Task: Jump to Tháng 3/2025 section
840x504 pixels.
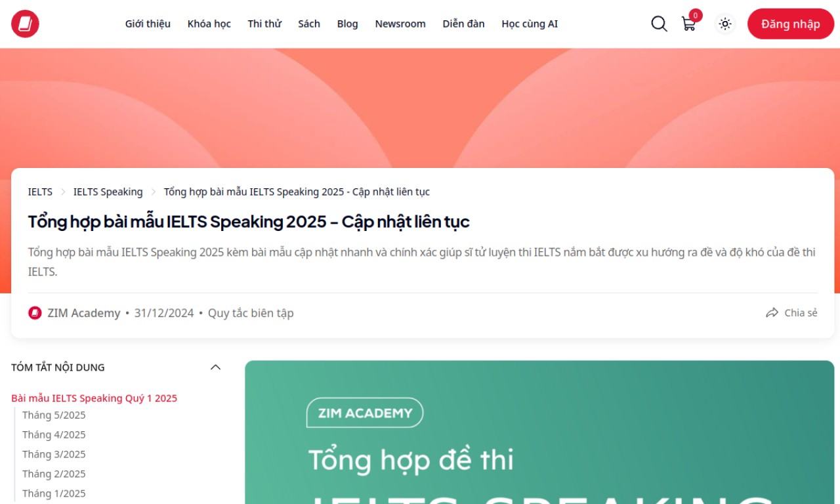Action: pyautogui.click(x=54, y=454)
